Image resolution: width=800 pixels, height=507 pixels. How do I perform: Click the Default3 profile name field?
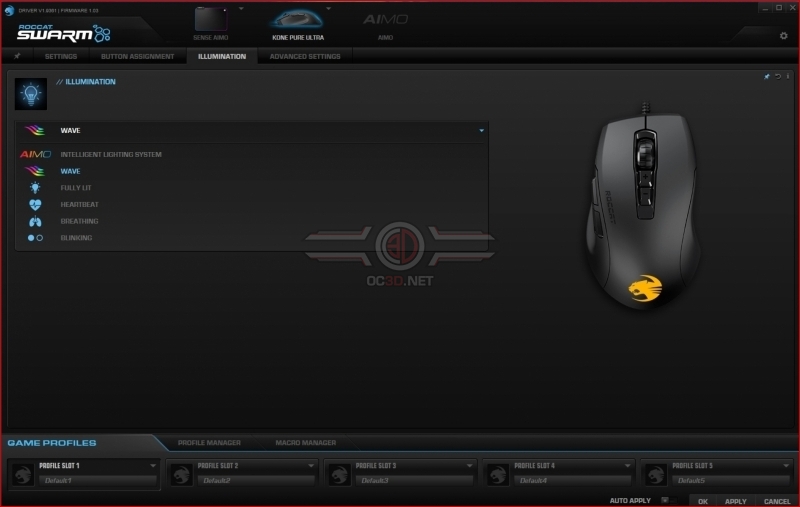pyautogui.click(x=414, y=480)
